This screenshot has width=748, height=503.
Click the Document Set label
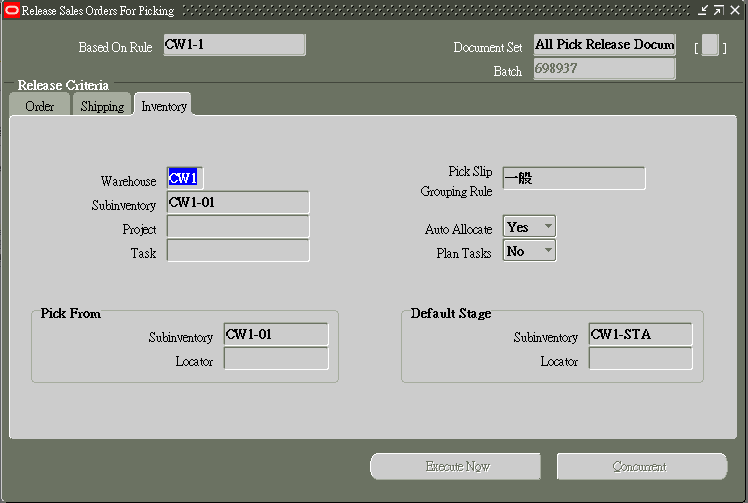coord(488,47)
